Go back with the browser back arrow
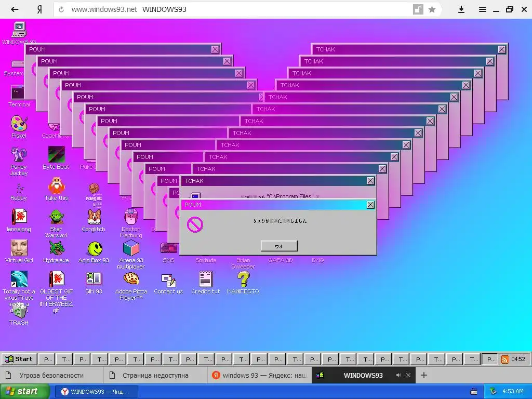The height and width of the screenshot is (399, 532). (15, 9)
